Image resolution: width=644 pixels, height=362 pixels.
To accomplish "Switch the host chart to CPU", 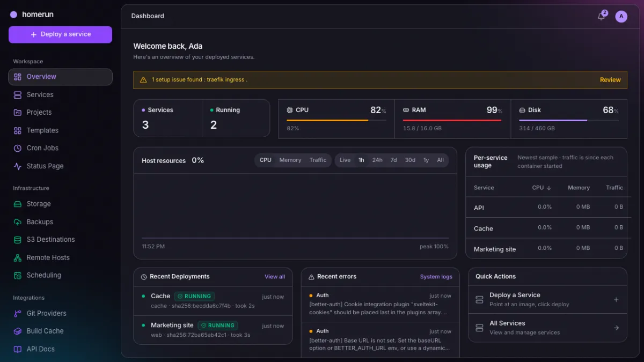I will pos(266,160).
